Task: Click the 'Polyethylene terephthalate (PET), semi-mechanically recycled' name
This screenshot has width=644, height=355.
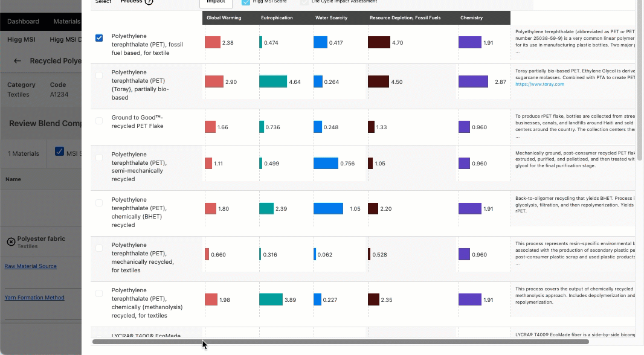Action: [139, 167]
